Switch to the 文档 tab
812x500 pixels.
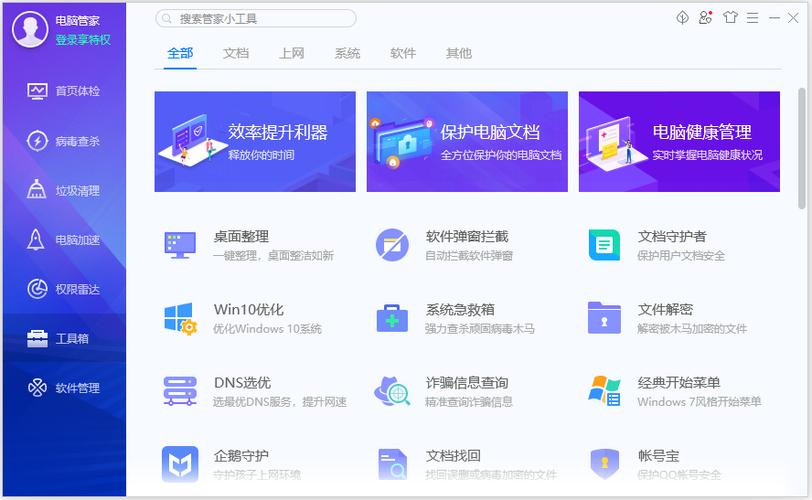point(236,53)
